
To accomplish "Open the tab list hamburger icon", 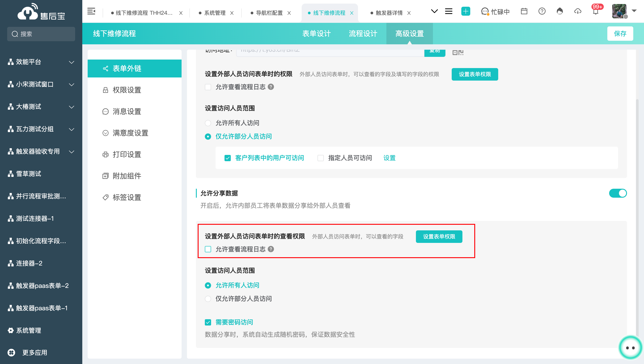I will pyautogui.click(x=449, y=11).
